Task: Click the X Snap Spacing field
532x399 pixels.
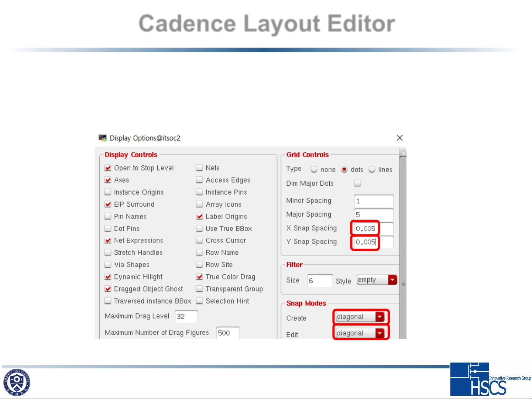Action: coord(372,228)
